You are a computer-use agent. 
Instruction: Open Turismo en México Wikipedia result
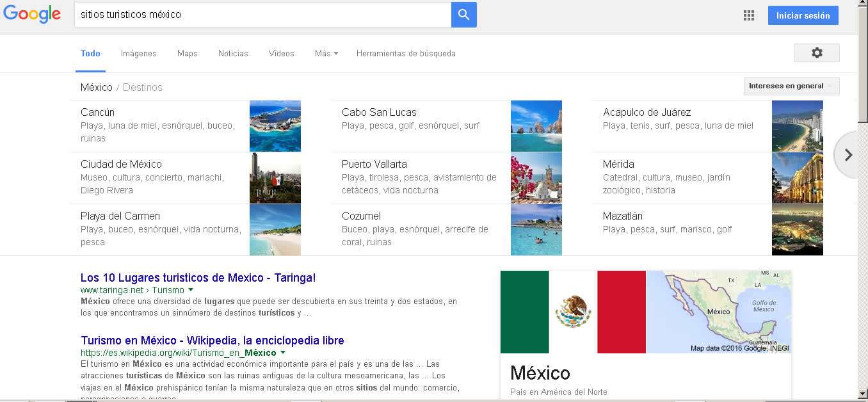(213, 341)
